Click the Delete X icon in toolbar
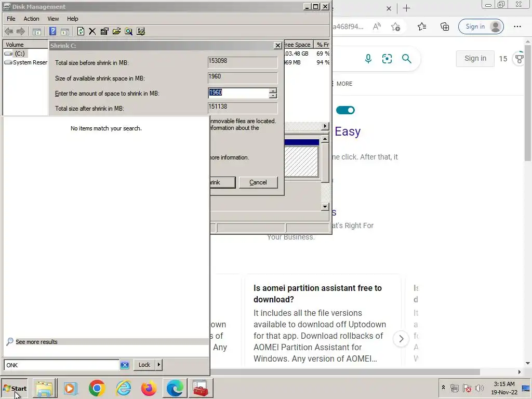Screen dimensions: 532x399 [x=92, y=32]
